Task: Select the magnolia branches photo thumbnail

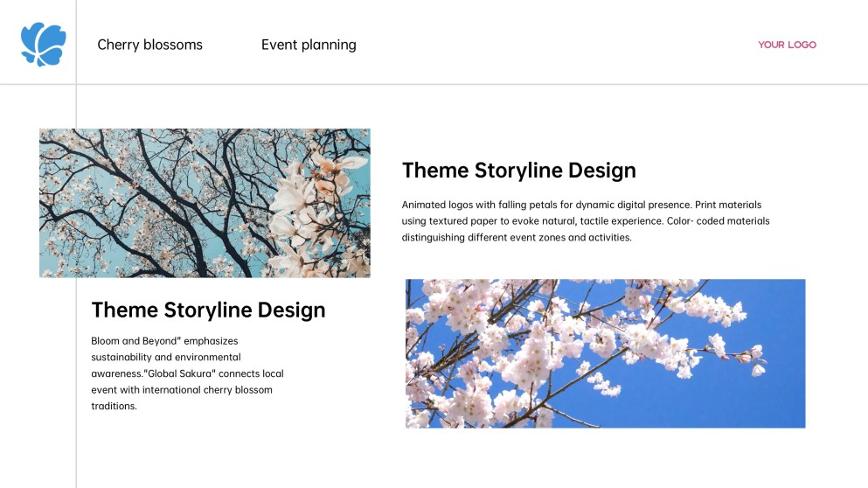Action: pyautogui.click(x=205, y=203)
